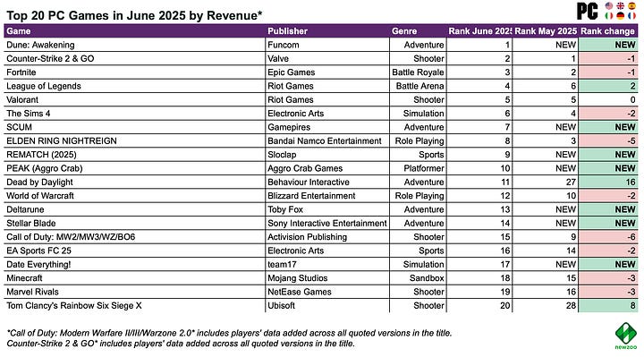The width and height of the screenshot is (644, 357).
Task: Click the Battle Arena genre cell
Action: click(418, 86)
